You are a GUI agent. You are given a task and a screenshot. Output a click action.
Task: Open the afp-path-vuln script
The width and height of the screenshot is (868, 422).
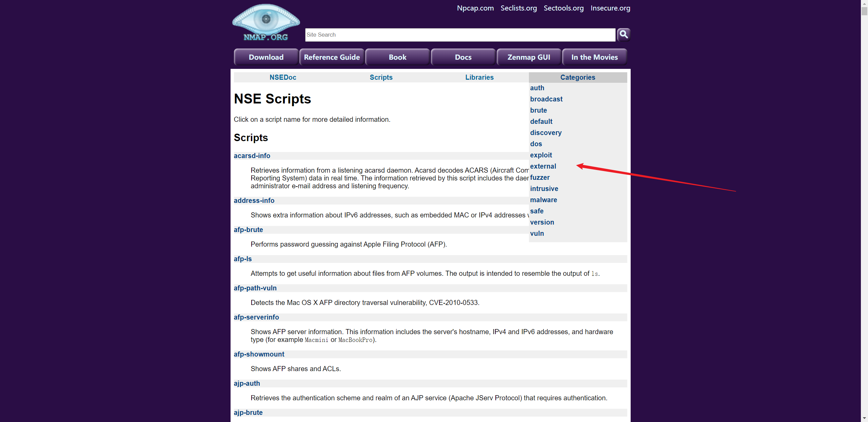coord(255,288)
